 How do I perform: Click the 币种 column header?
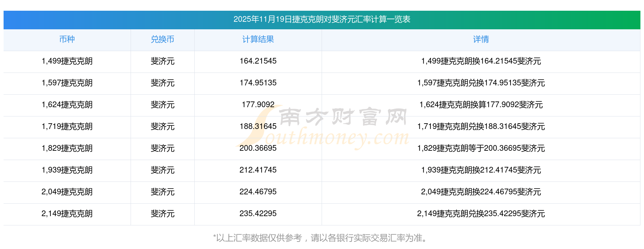tap(67, 39)
